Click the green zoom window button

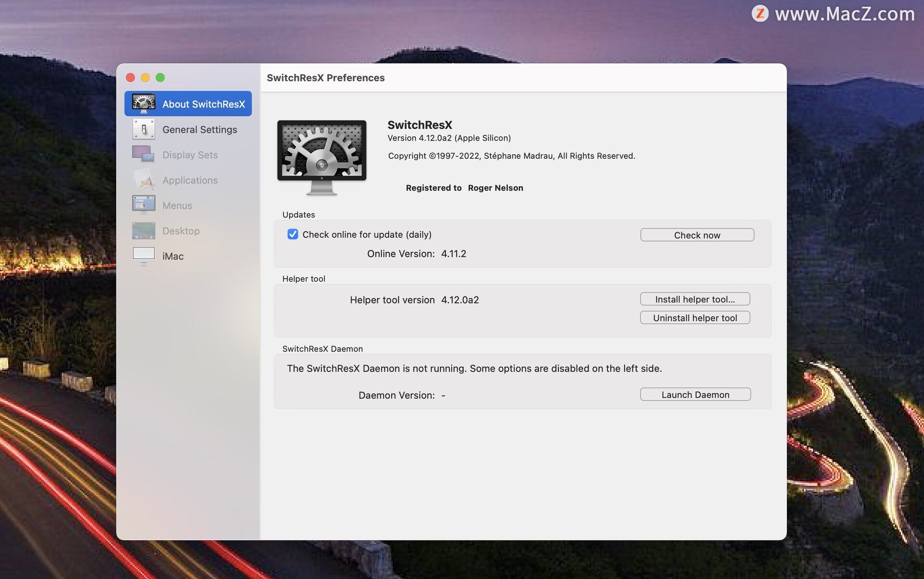(x=160, y=77)
